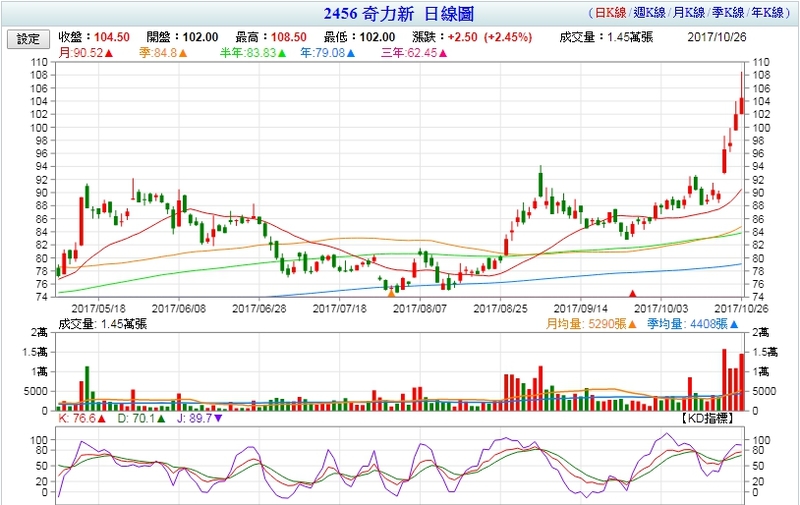Switch to 日K線 daily chart
Image resolution: width=800 pixels, height=505 pixels.
608,13
